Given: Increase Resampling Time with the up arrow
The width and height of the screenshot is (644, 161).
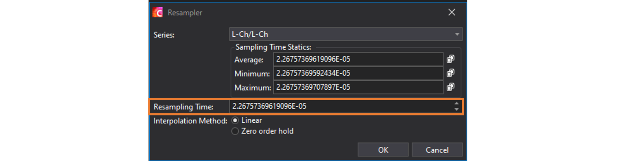Looking at the screenshot, I should coord(456,104).
